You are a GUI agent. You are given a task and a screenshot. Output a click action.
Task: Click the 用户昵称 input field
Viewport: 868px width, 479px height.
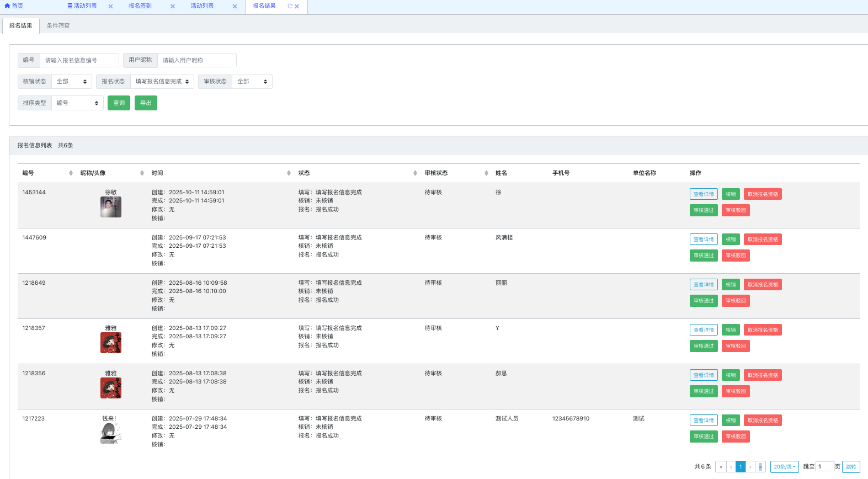click(x=196, y=60)
